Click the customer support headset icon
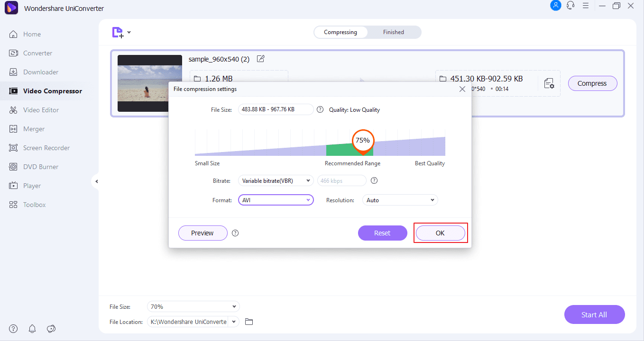 click(570, 6)
